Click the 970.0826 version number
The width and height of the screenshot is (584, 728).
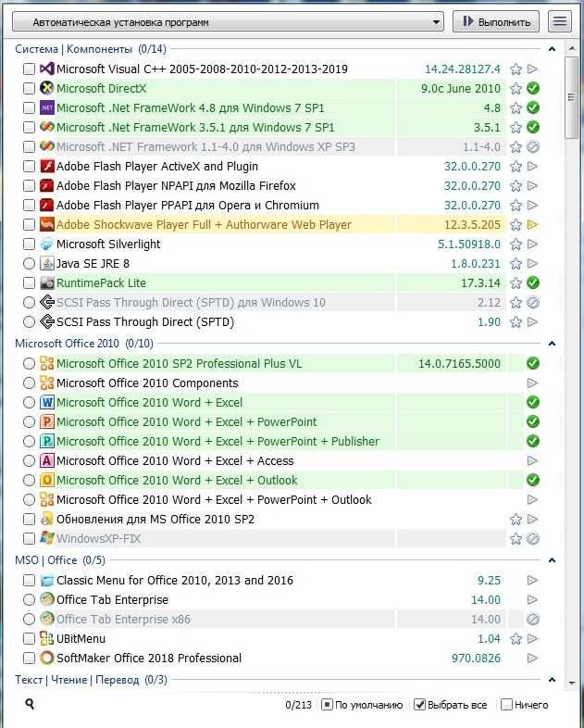pos(476,659)
